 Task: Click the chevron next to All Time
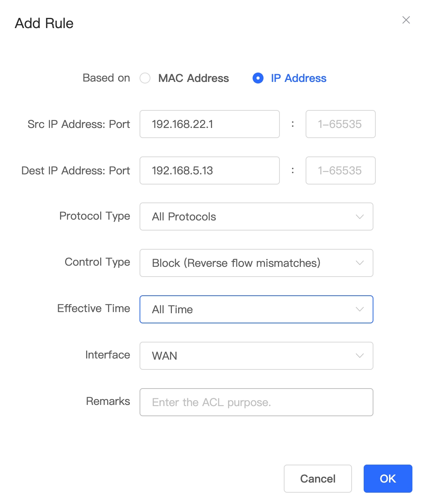click(360, 309)
